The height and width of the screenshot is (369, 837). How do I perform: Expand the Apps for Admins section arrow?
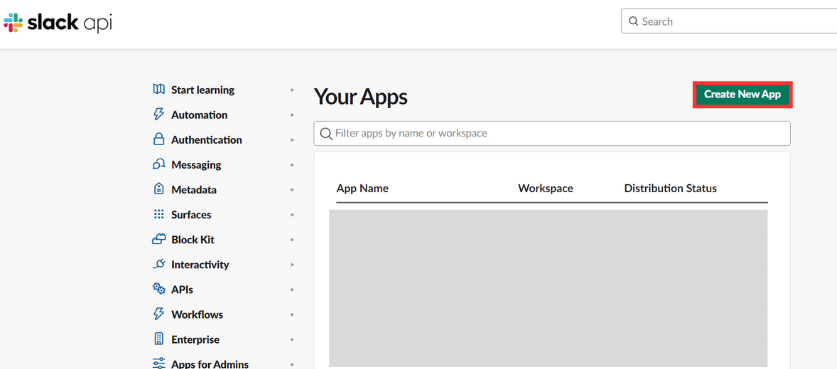click(292, 364)
